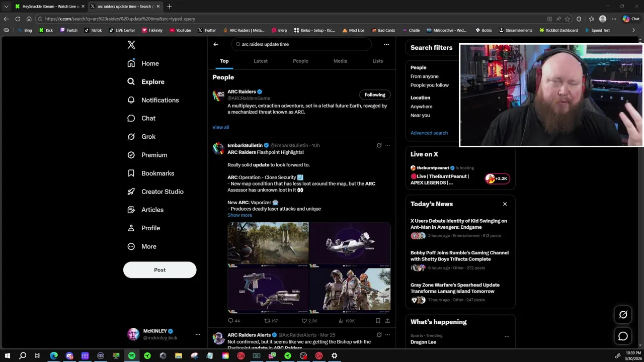Open Spotify from the taskbar
The image size is (644, 362).
[132, 355]
